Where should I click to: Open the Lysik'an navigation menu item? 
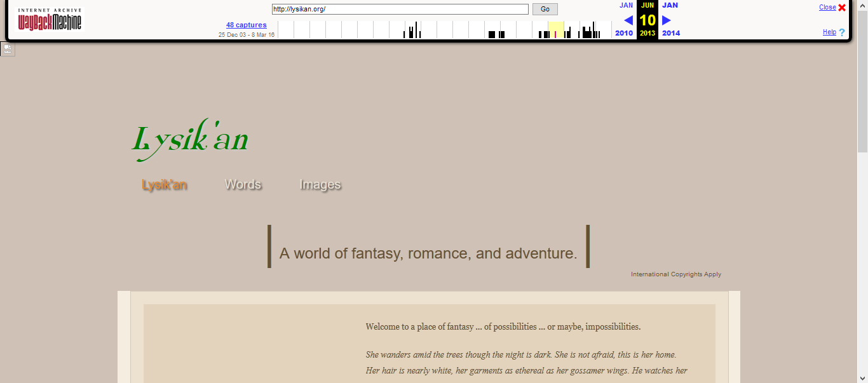pyautogui.click(x=165, y=185)
